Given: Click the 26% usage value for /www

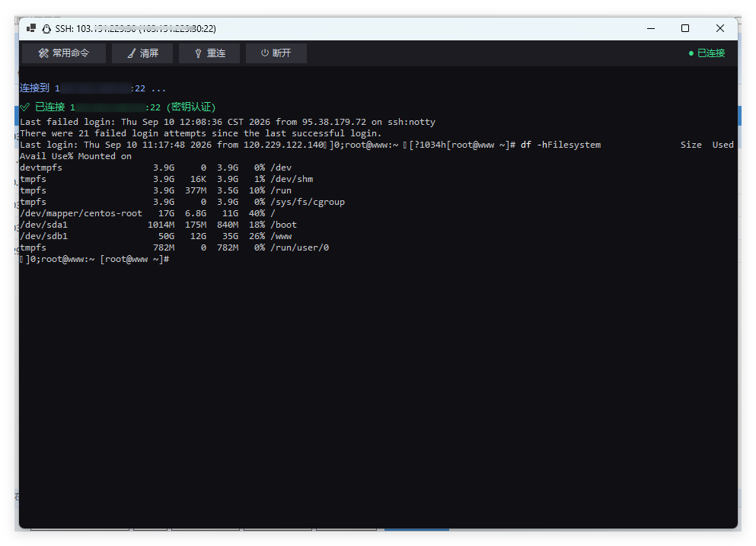Looking at the screenshot, I should click(x=257, y=236).
